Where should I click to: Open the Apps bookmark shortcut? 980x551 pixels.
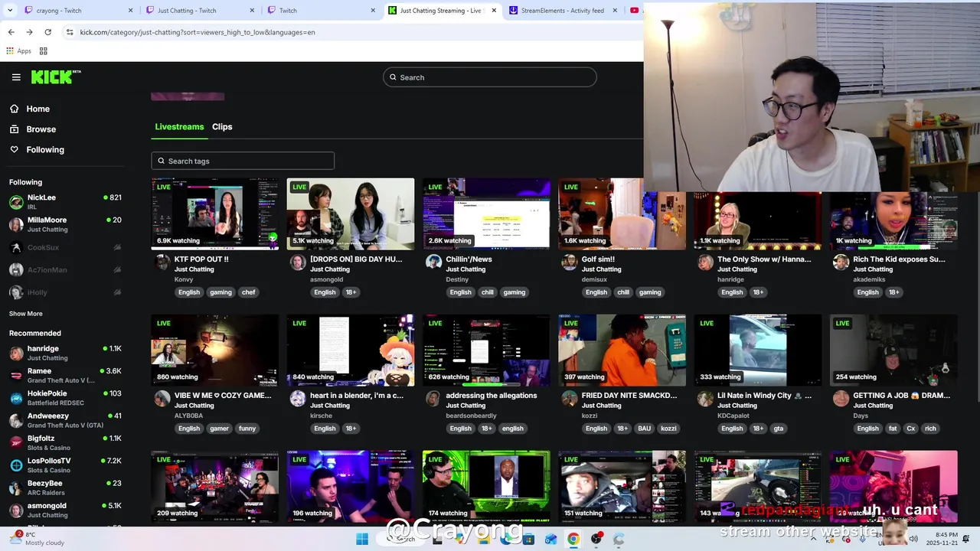18,51
